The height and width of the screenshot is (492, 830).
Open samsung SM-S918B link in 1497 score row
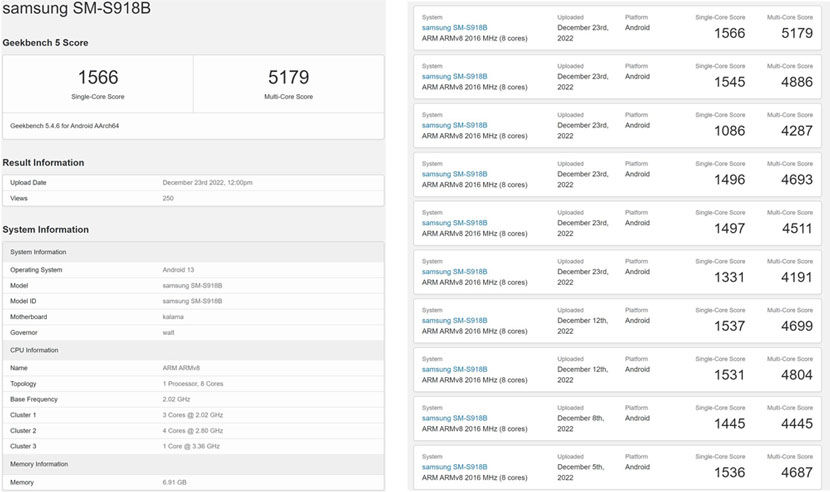[x=454, y=222]
